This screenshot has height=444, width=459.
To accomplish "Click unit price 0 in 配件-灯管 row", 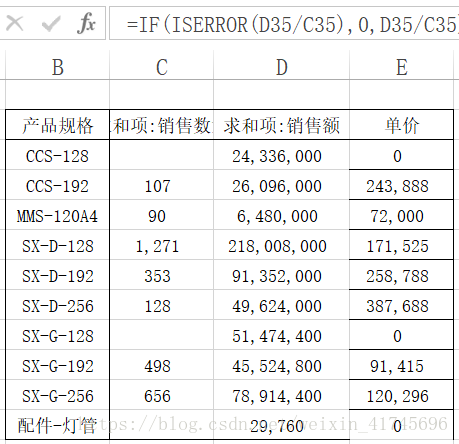I will point(402,425).
